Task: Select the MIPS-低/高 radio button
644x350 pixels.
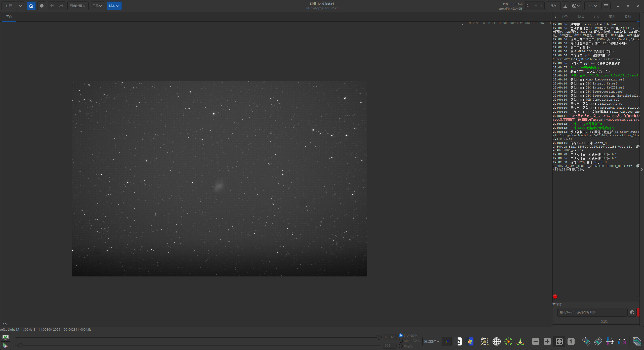Action: (x=401, y=341)
